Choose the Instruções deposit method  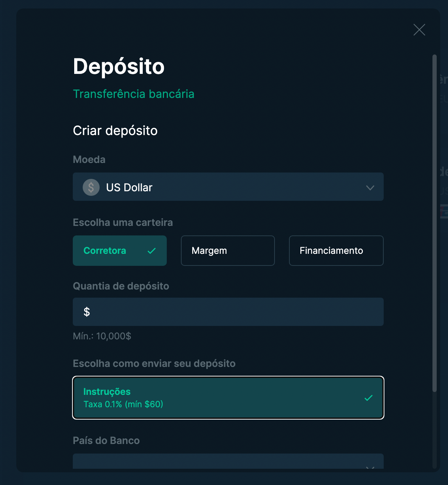point(228,398)
